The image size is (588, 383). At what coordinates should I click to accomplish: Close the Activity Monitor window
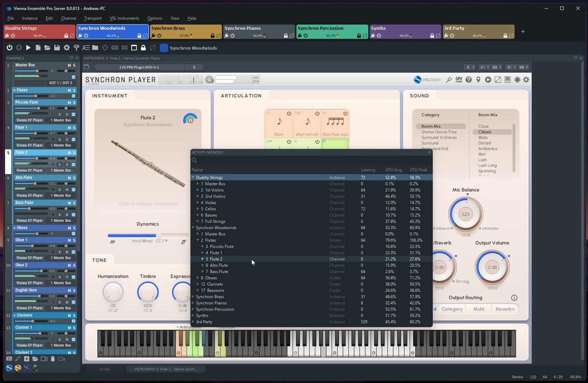(x=429, y=152)
